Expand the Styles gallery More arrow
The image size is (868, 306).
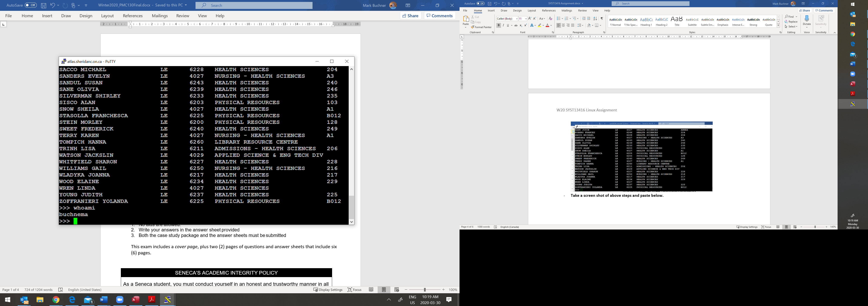(778, 26)
